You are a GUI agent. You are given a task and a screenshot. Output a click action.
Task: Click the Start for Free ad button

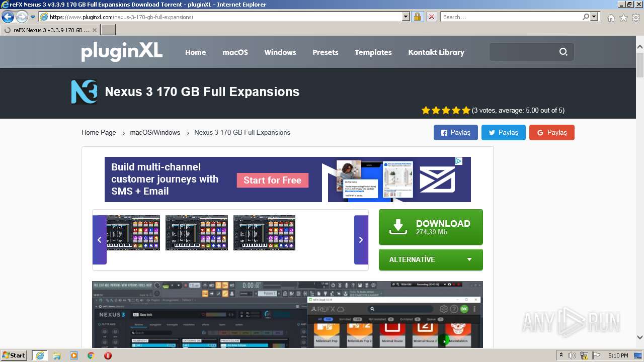(x=272, y=180)
